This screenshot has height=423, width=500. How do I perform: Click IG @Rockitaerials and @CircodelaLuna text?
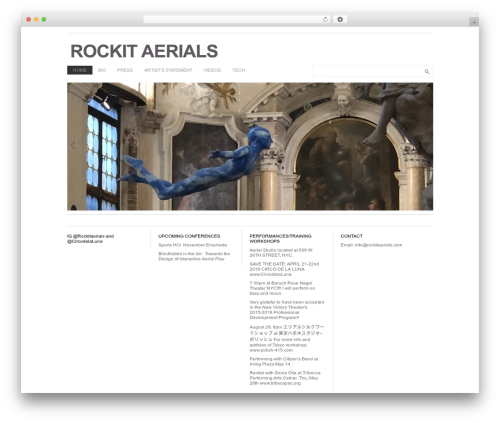(91, 239)
